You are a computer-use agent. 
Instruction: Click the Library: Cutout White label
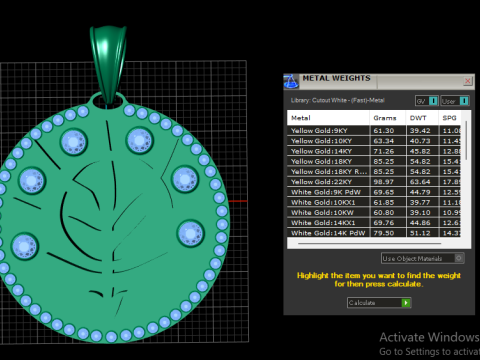point(337,100)
